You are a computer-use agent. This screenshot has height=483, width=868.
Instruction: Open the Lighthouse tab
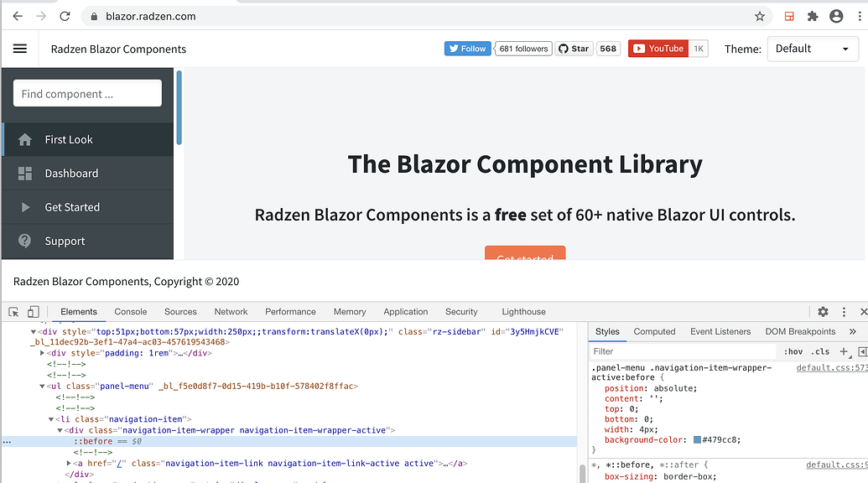click(x=523, y=311)
